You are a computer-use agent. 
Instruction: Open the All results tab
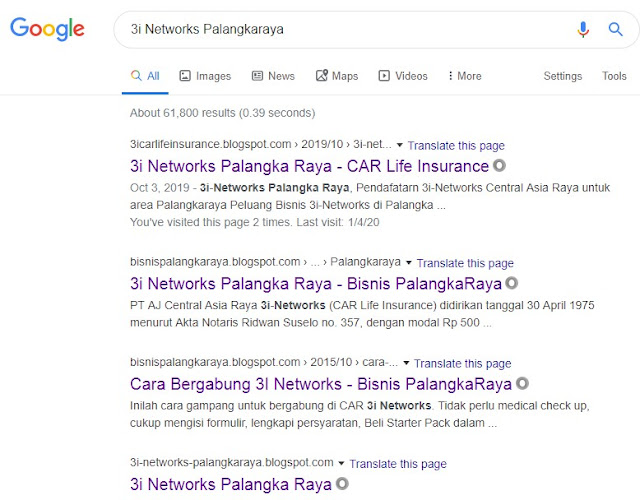click(145, 76)
